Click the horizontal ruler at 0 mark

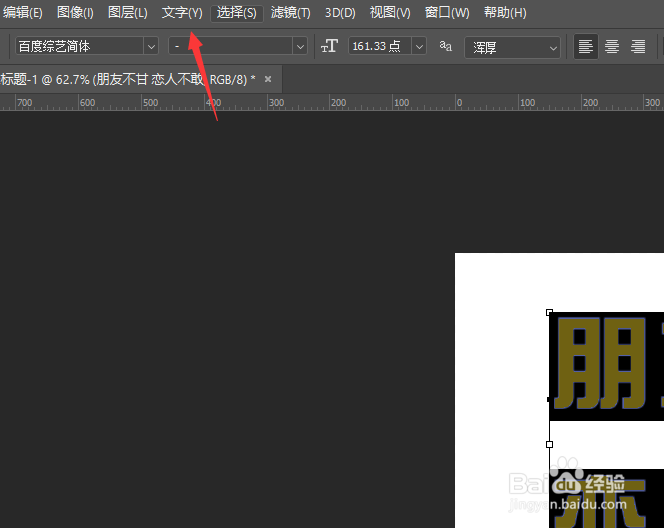click(x=459, y=102)
